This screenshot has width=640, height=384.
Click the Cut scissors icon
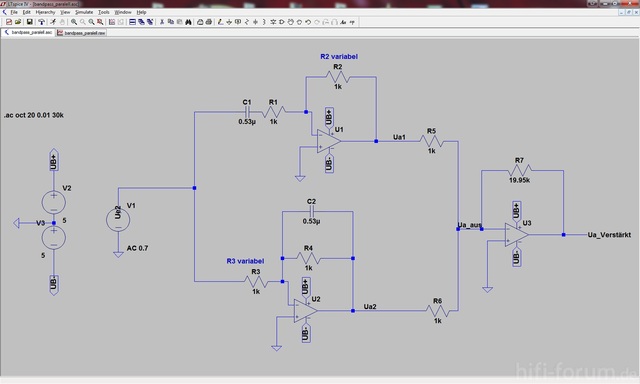click(162, 22)
